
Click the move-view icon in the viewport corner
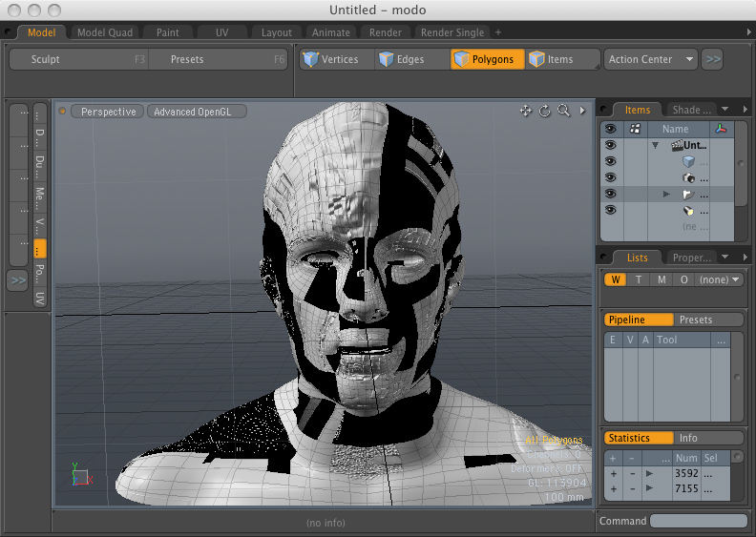pyautogui.click(x=526, y=111)
